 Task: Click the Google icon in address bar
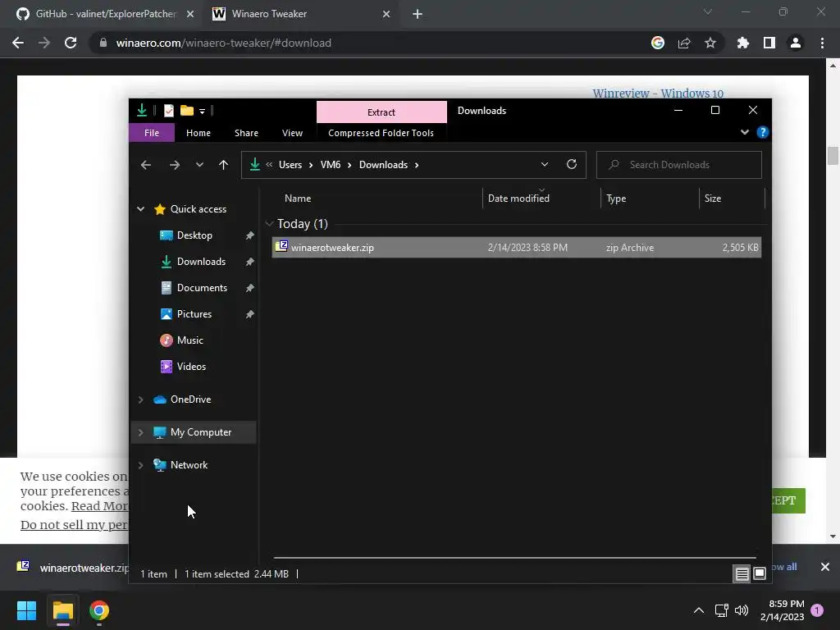click(658, 43)
